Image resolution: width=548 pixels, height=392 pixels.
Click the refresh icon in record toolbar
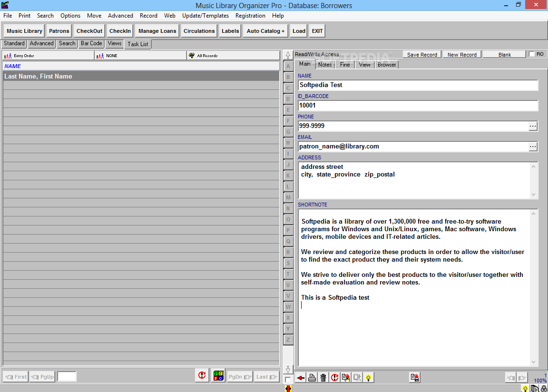[x=334, y=378]
